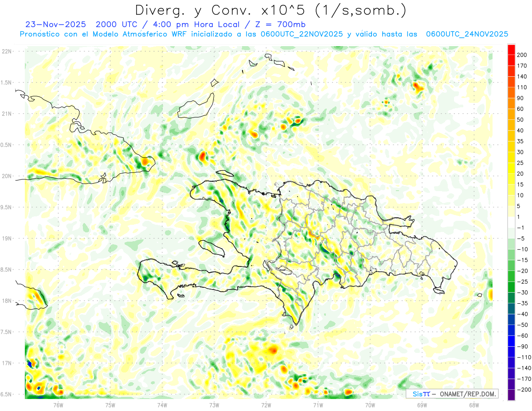
Task: Select the 6.5N axis label
Action: pyautogui.click(x=7, y=394)
